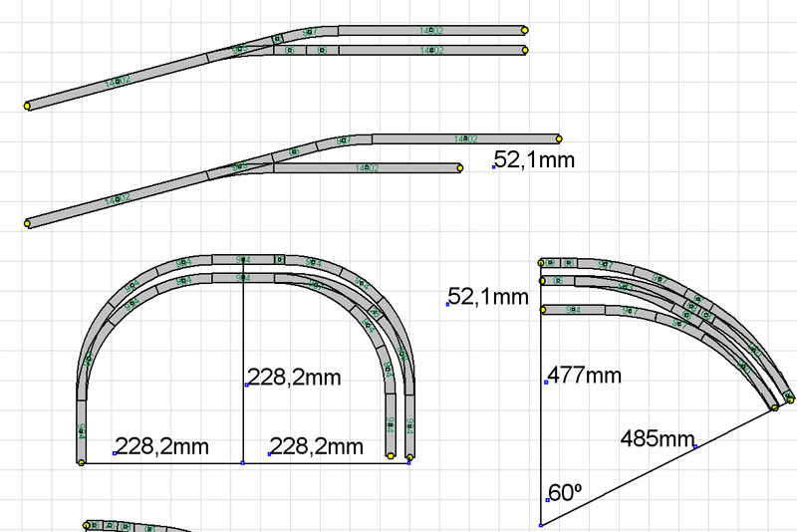Image resolution: width=797 pixels, height=532 pixels.
Task: Click blue handle next to the 485mm label
Action: 695,446
